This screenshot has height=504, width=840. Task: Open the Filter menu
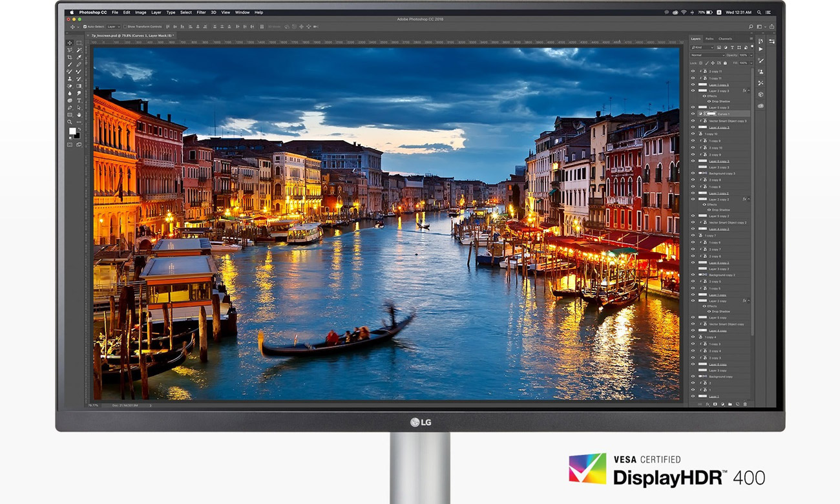[x=201, y=12]
